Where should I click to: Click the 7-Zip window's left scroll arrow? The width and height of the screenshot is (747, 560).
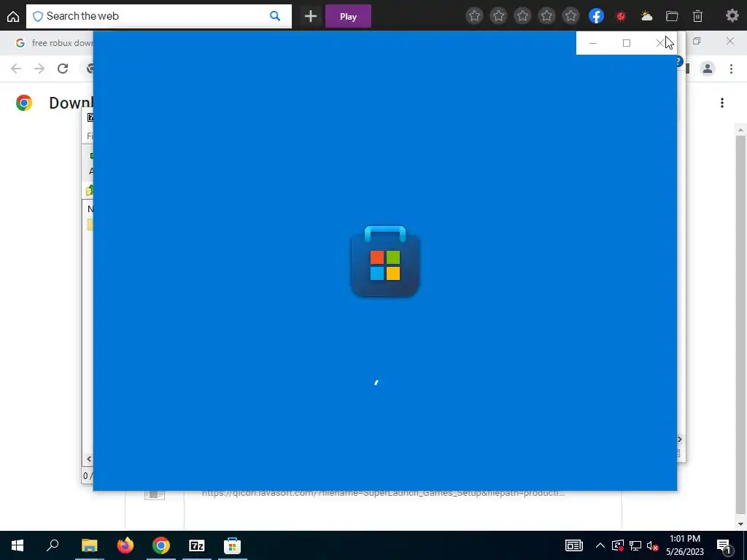click(88, 459)
